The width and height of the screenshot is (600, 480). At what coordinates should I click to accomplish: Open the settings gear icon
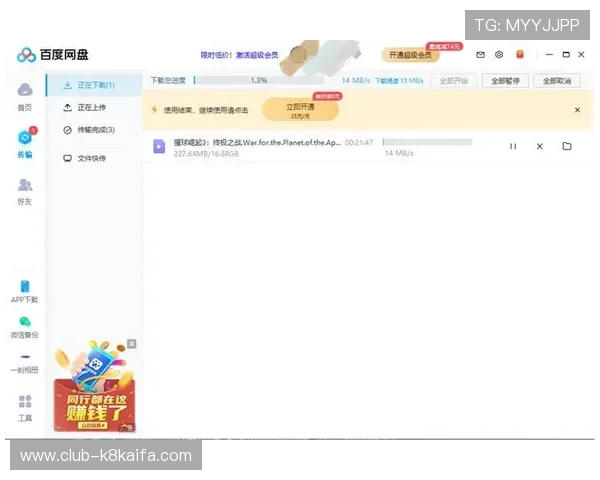pyautogui.click(x=499, y=55)
